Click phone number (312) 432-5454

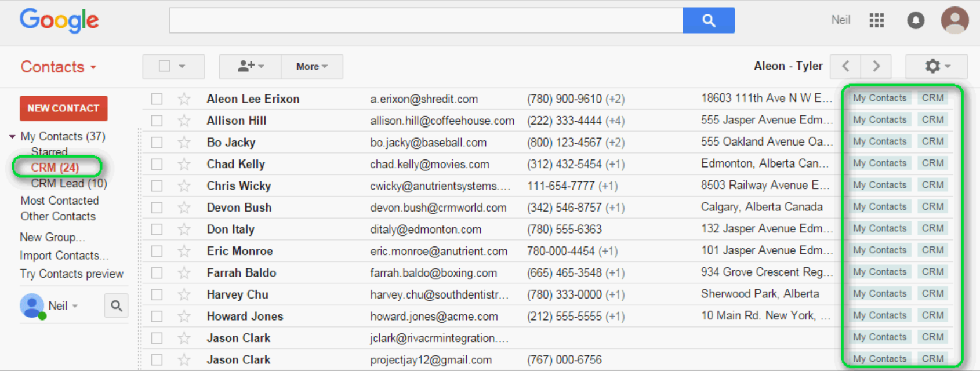564,164
